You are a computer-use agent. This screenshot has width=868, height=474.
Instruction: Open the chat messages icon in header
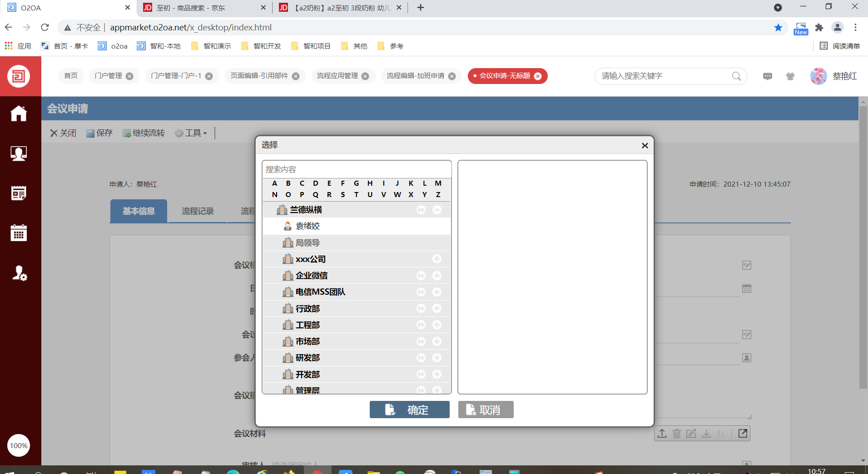point(767,76)
